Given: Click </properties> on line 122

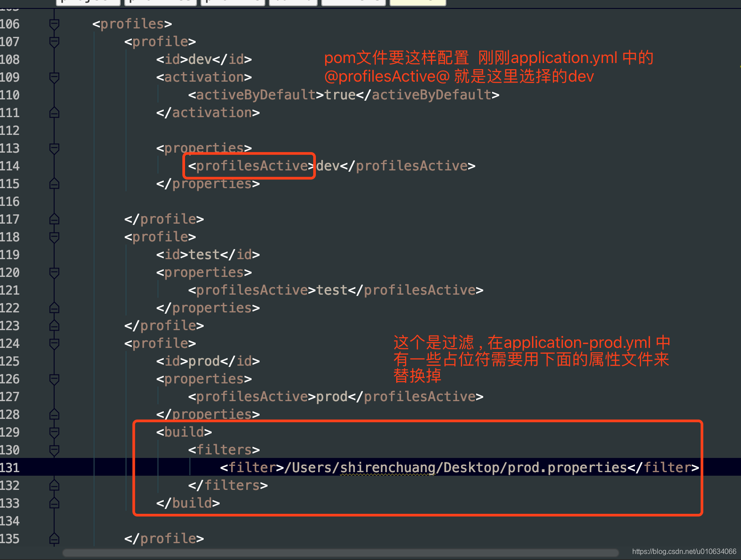Looking at the screenshot, I should pyautogui.click(x=208, y=308).
